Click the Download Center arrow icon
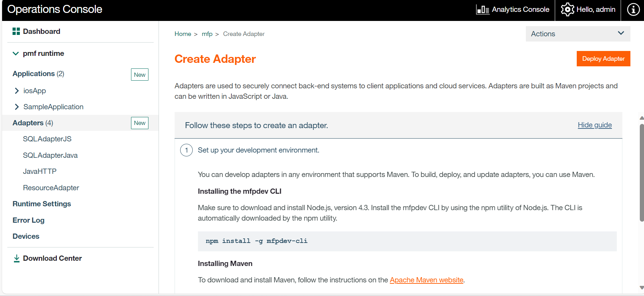The height and width of the screenshot is (296, 644). coord(16,258)
